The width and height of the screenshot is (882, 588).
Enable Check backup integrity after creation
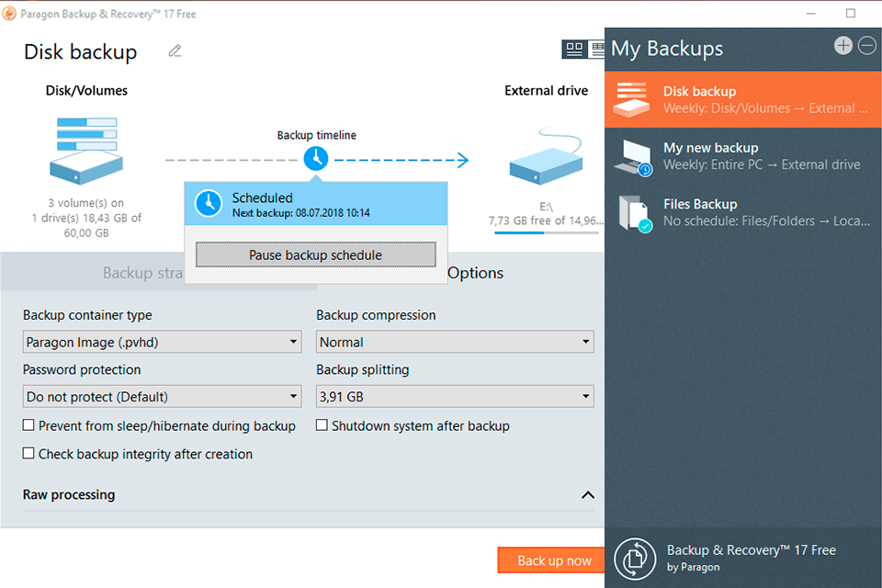pos(28,453)
